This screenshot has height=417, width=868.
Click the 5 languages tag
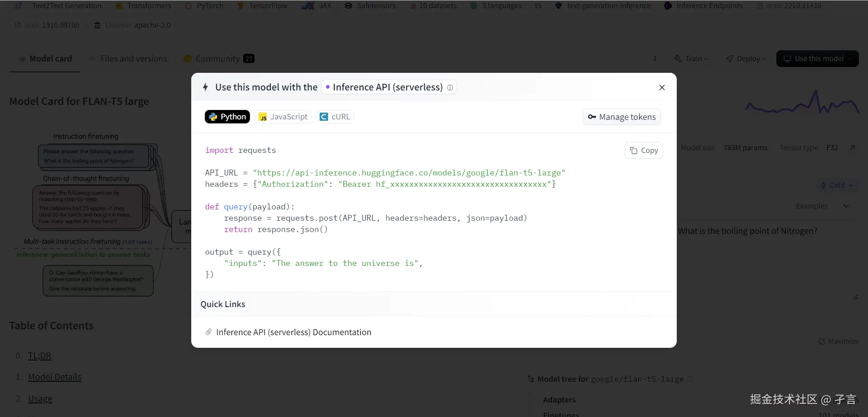tap(496, 6)
